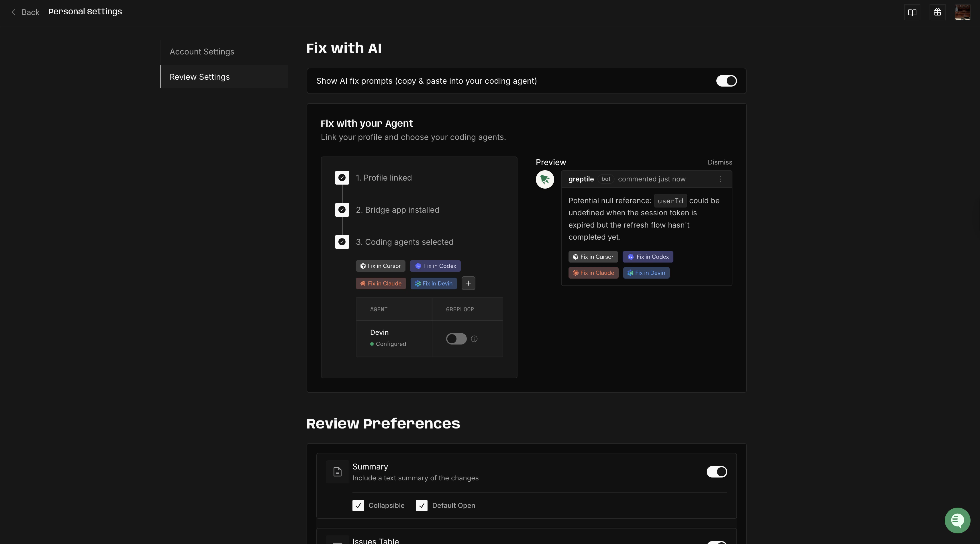The image size is (980, 544).
Task: Enable the Devin Greploop toggle
Action: pyautogui.click(x=456, y=338)
